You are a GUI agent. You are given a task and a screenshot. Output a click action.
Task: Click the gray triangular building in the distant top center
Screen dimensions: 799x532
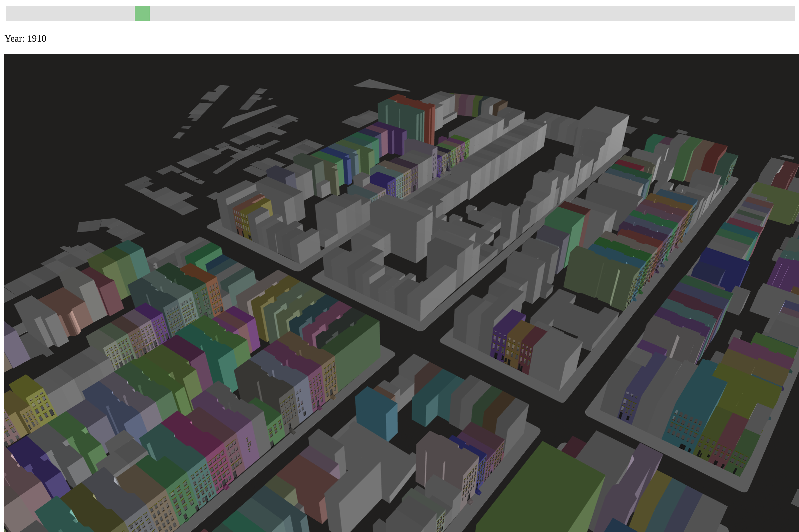click(382, 85)
